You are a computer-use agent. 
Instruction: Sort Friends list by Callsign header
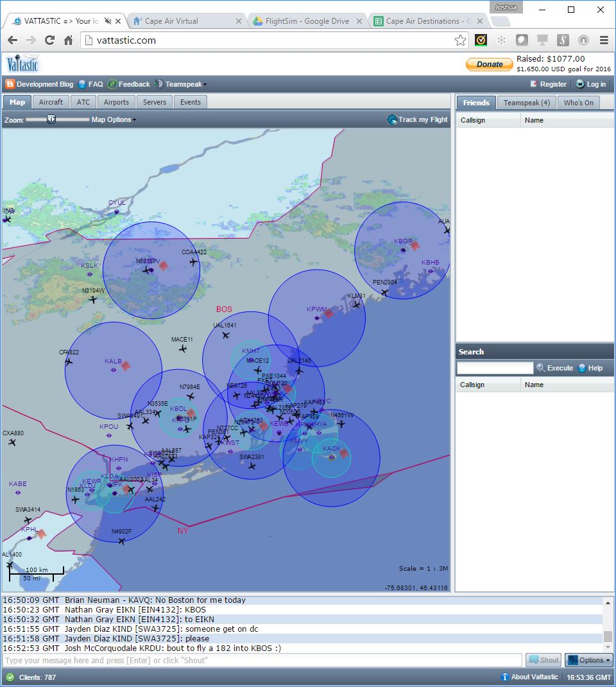(x=488, y=120)
